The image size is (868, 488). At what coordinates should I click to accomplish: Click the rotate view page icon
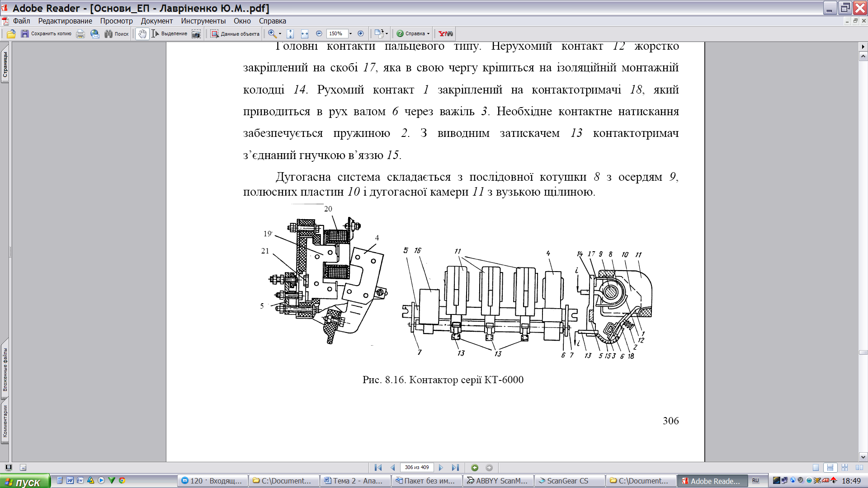(379, 33)
